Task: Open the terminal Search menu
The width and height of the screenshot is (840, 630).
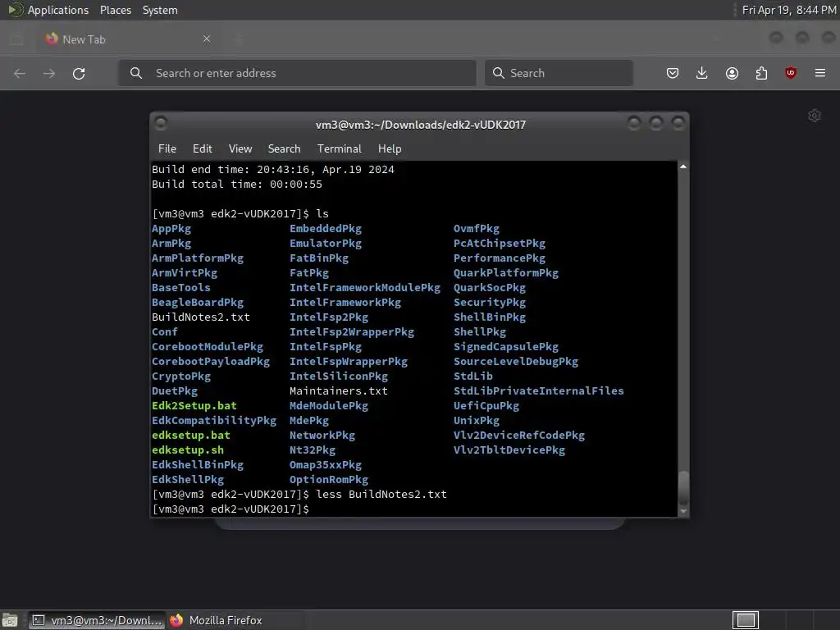Action: click(284, 149)
